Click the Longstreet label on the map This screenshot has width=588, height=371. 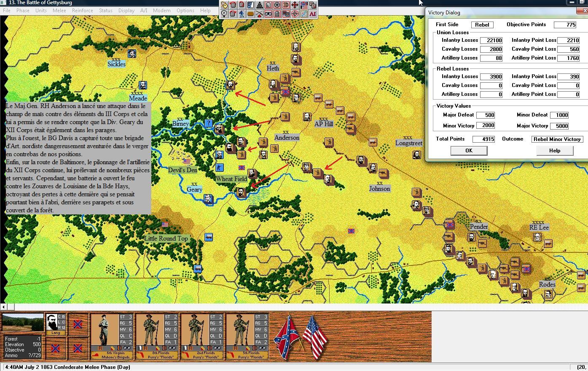[409, 143]
